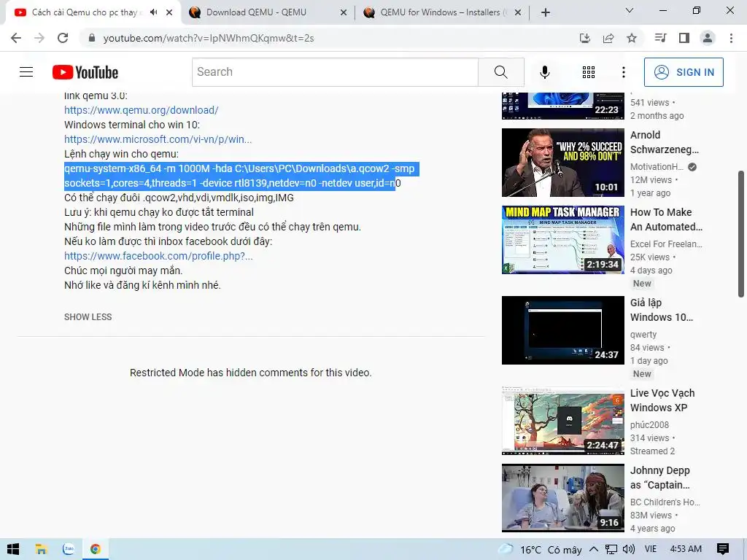Install app icon in address bar
Screen dimensions: 747x560
click(x=585, y=38)
